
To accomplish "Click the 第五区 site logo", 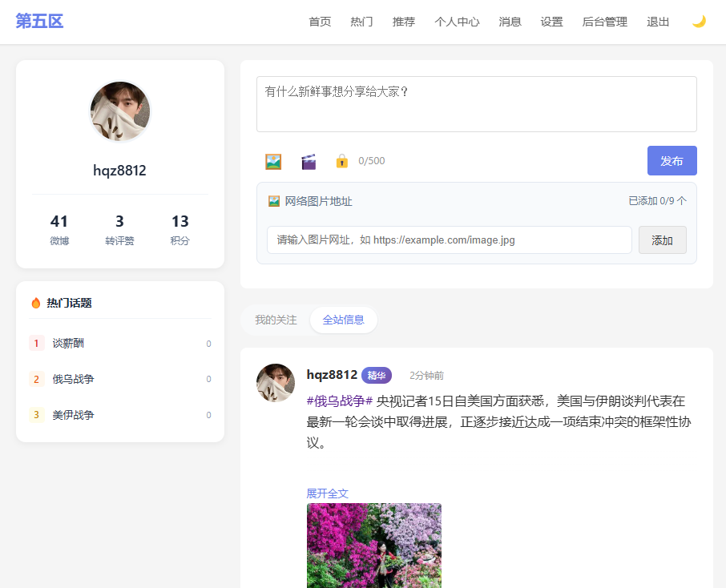I will tap(39, 22).
